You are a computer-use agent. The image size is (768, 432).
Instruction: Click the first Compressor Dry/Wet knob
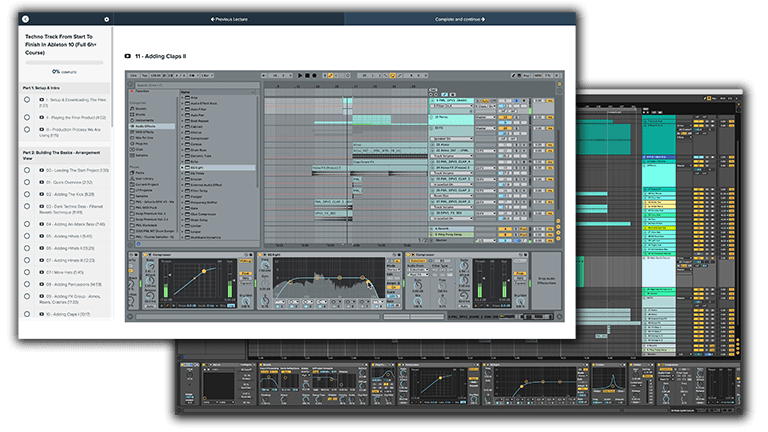[x=246, y=302]
